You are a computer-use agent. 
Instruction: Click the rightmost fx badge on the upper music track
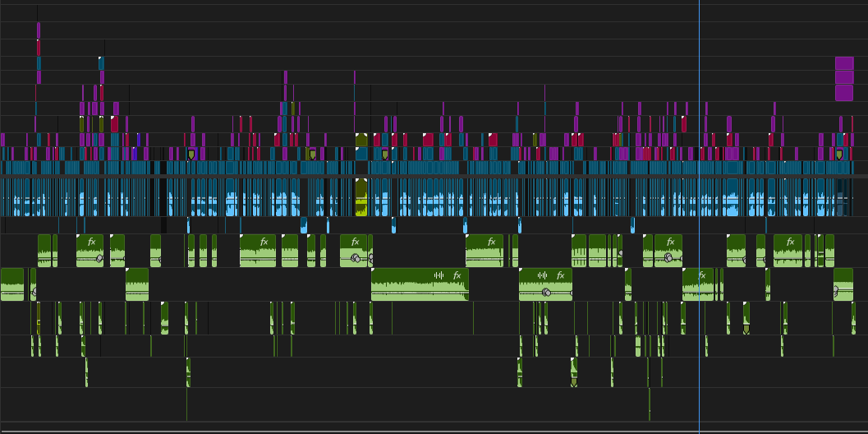[x=791, y=241]
